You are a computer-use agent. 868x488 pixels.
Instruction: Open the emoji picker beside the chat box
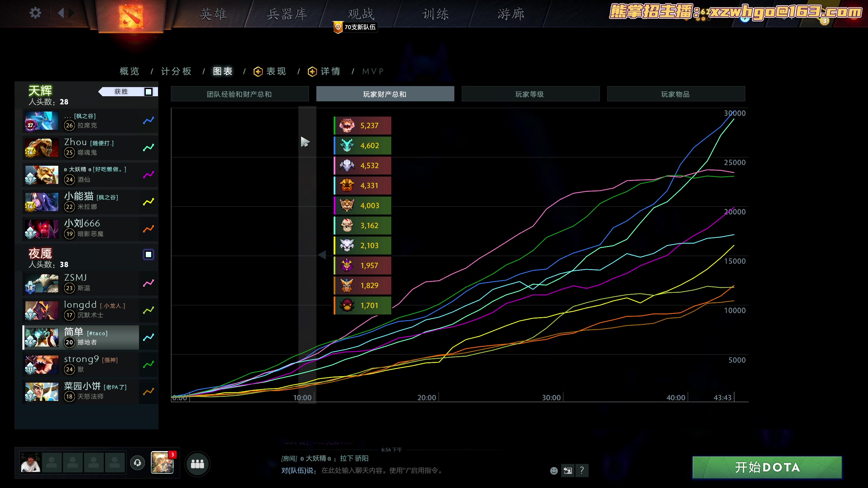point(554,471)
